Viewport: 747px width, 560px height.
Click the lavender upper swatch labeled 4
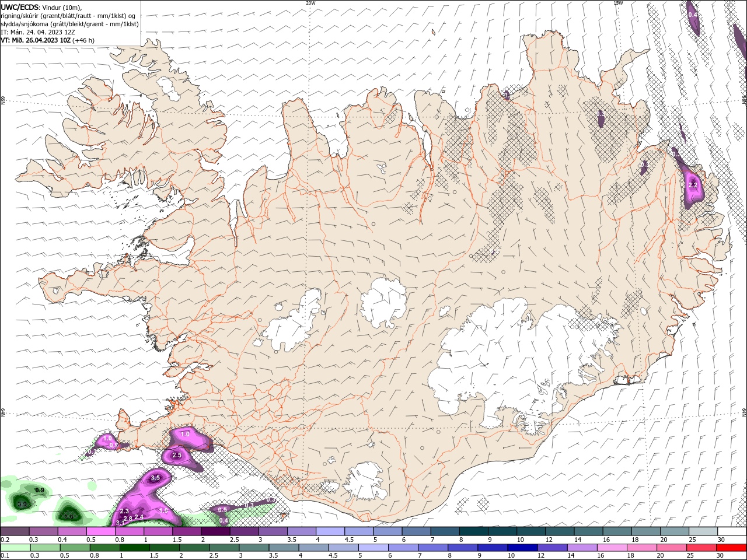[330, 531]
